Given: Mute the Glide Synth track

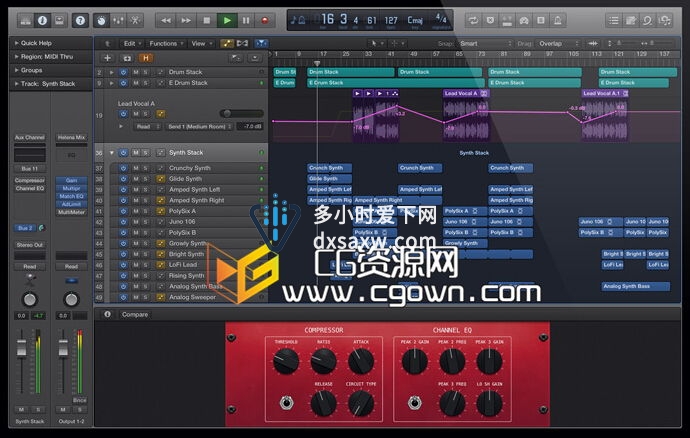Looking at the screenshot, I should (136, 179).
